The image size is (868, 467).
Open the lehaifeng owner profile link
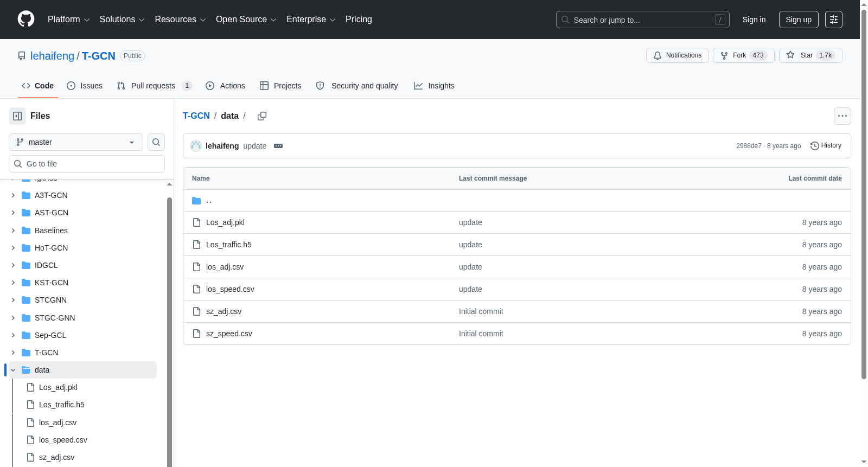pyautogui.click(x=52, y=56)
